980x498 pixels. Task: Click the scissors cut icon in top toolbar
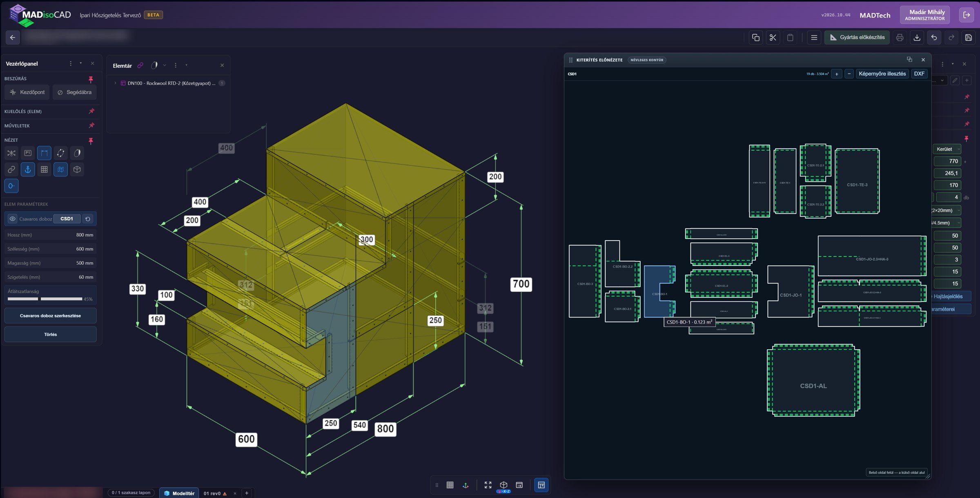click(x=773, y=38)
